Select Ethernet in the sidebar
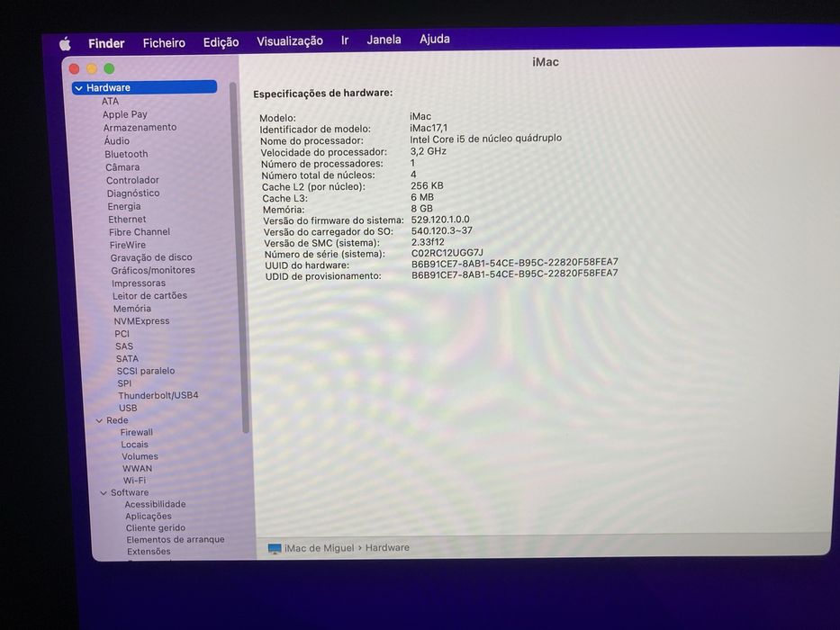 (127, 220)
